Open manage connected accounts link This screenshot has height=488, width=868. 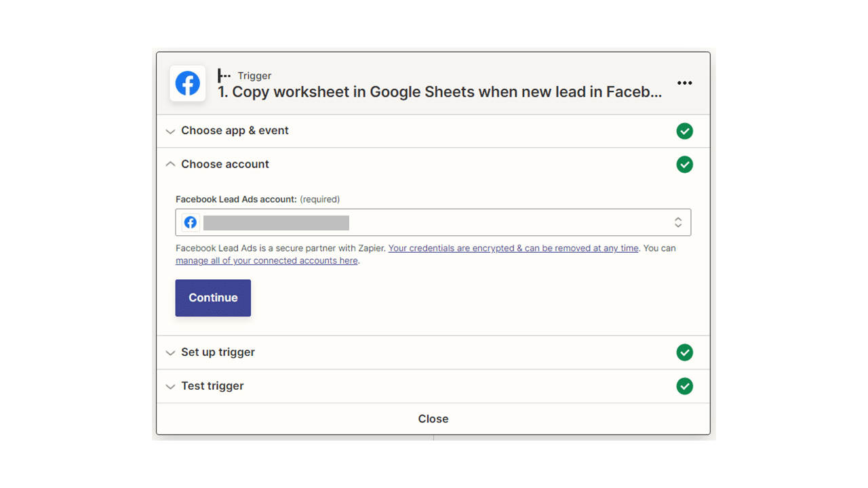point(267,261)
